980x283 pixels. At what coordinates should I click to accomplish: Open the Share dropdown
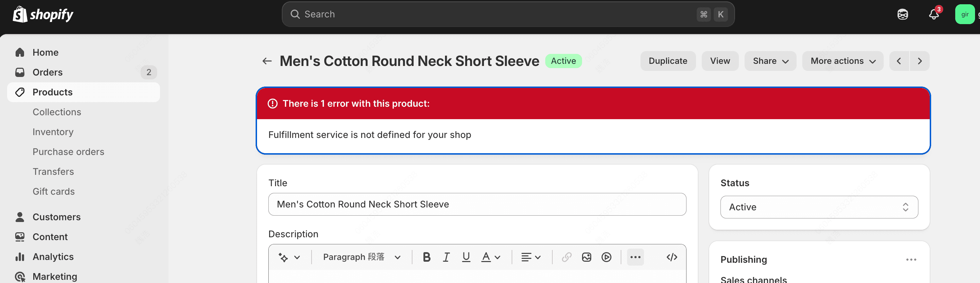770,61
